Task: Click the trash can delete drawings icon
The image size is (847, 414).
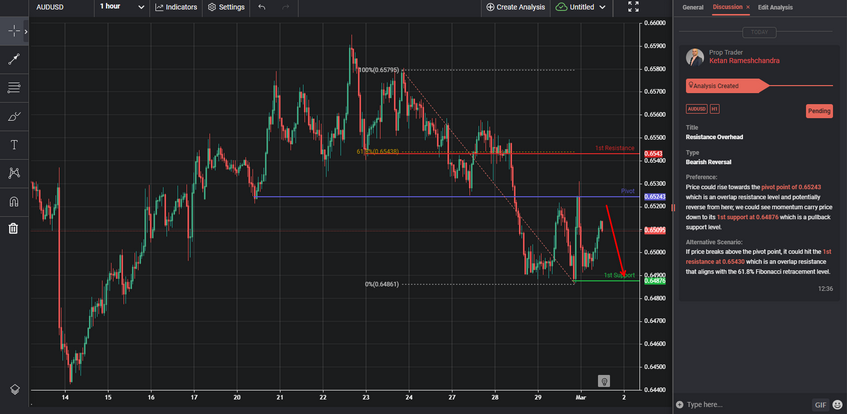Action: click(x=14, y=229)
